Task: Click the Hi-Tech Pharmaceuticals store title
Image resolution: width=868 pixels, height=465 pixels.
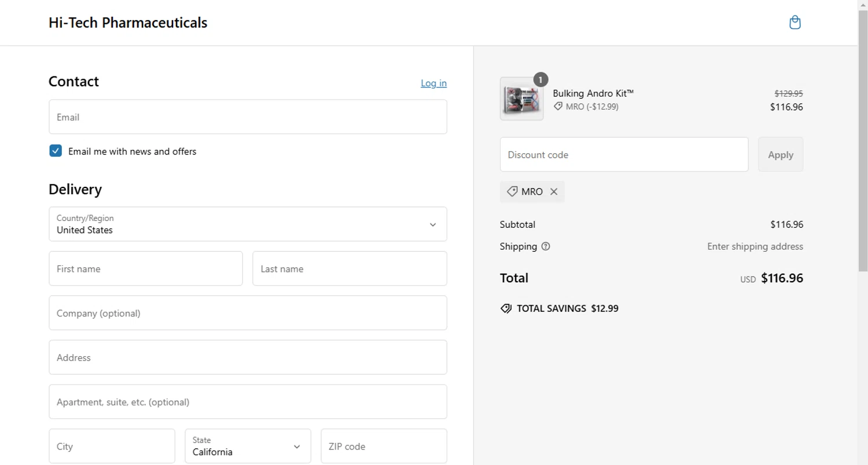Action: (x=128, y=23)
